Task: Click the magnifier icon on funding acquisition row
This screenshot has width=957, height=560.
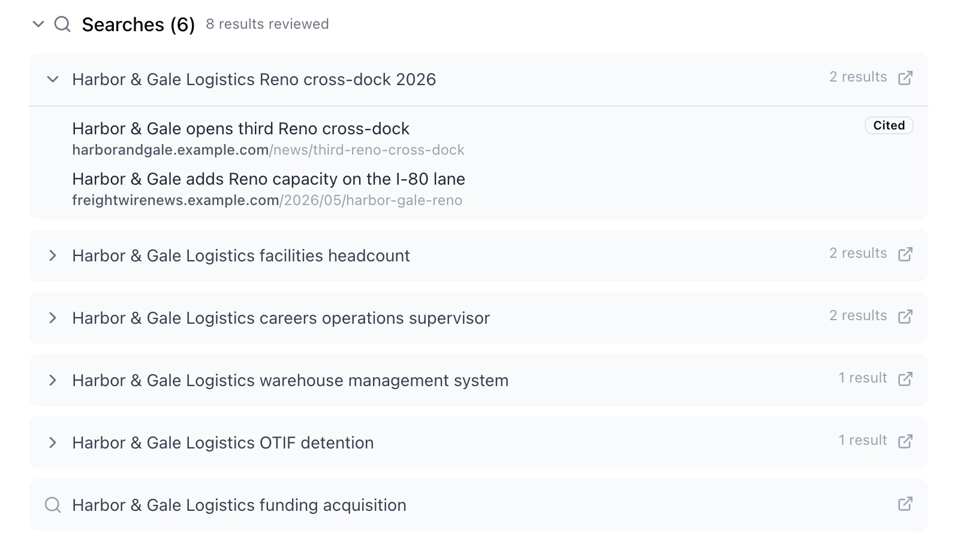Action: tap(53, 505)
